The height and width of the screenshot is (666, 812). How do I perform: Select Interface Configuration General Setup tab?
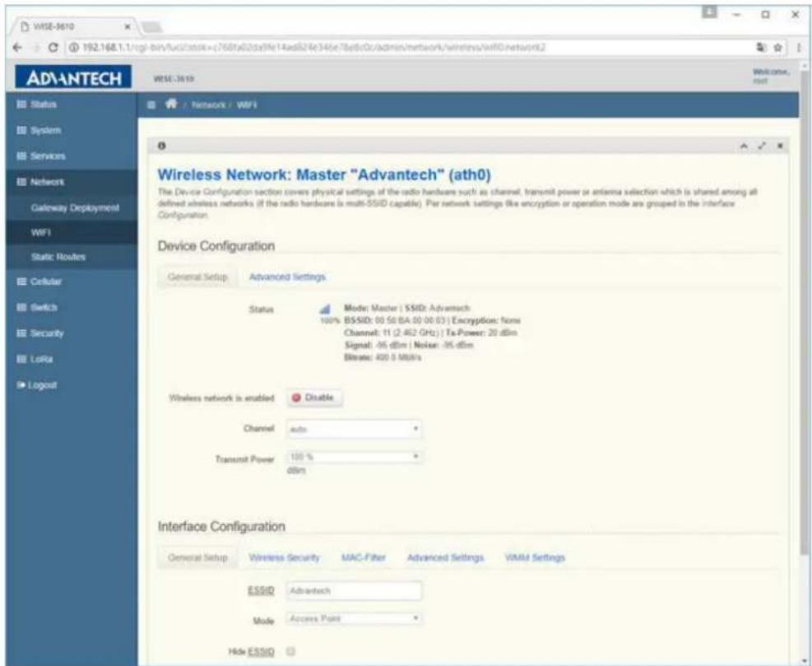tap(197, 557)
